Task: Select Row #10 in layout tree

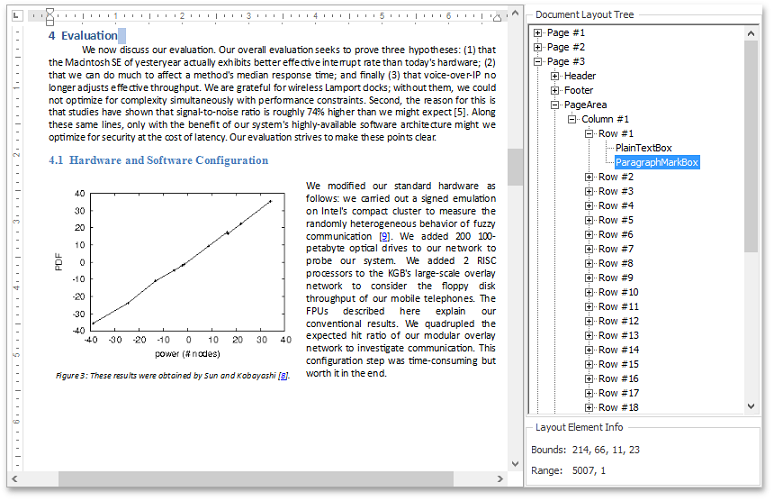Action: (619, 292)
